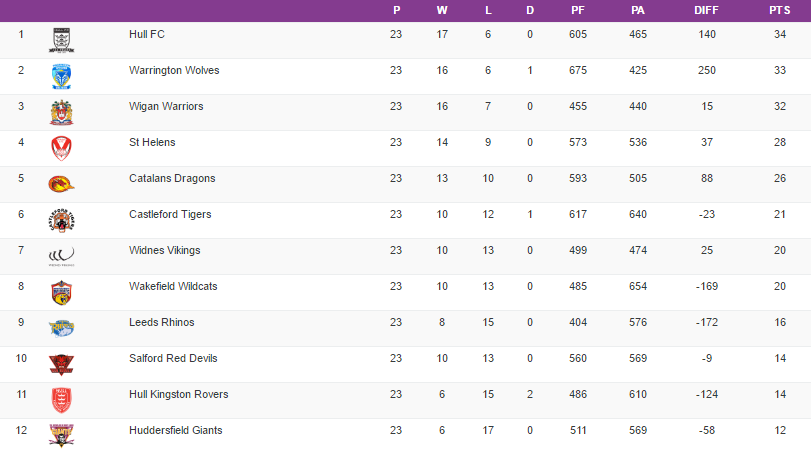Click the Hull FC club logo
This screenshot has height=460, width=811.
(62, 41)
